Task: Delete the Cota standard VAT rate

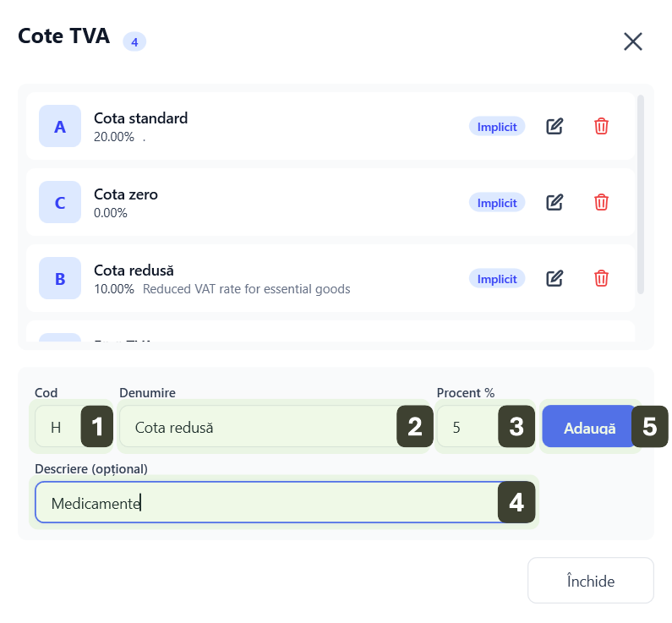Action: (x=601, y=126)
